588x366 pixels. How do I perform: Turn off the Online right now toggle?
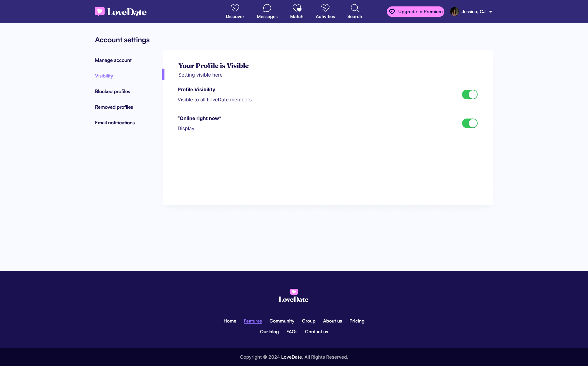coord(469,123)
